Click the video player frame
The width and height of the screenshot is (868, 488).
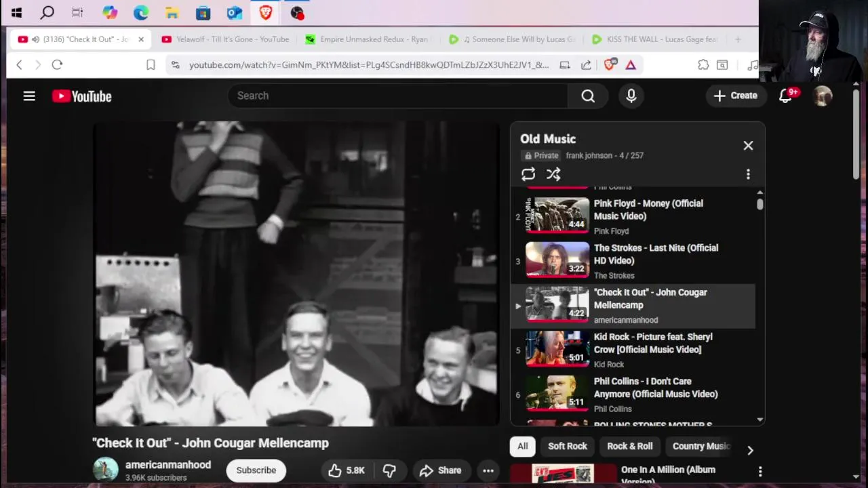coord(296,274)
